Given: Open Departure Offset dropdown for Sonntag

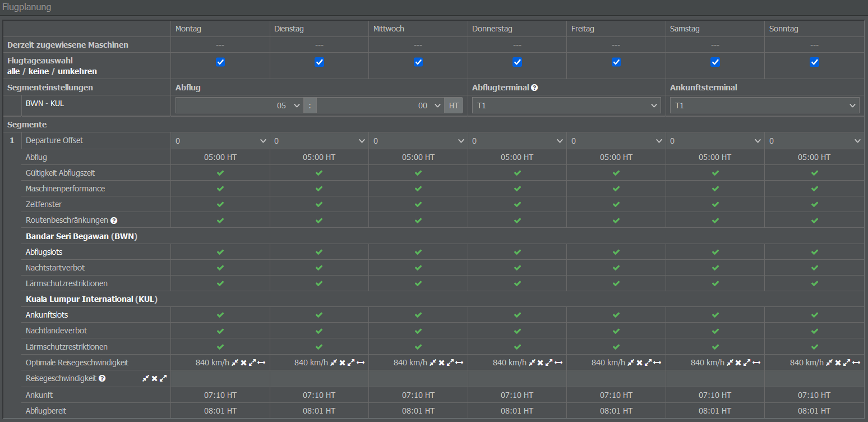Looking at the screenshot, I should [x=814, y=141].
